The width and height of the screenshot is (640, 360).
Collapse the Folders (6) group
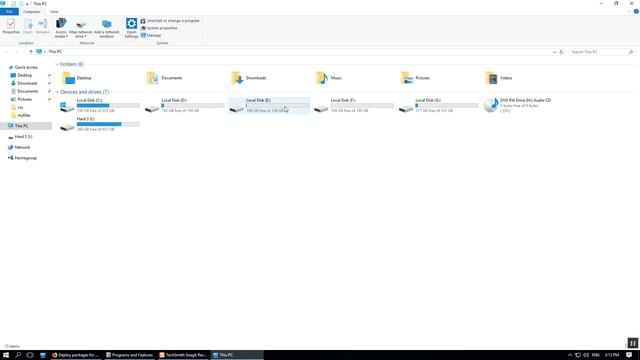pyautogui.click(x=57, y=64)
